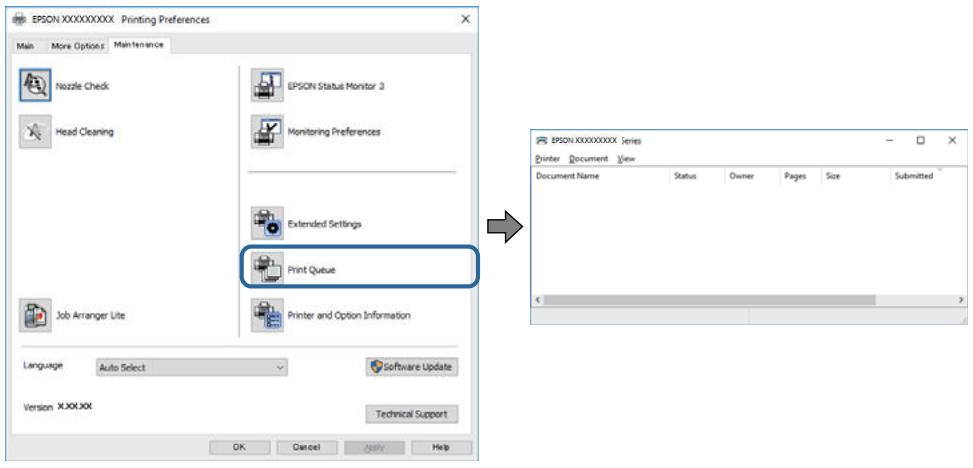Click the Technical Support button
Viewport: 973px width, 468px height.
coord(412,414)
